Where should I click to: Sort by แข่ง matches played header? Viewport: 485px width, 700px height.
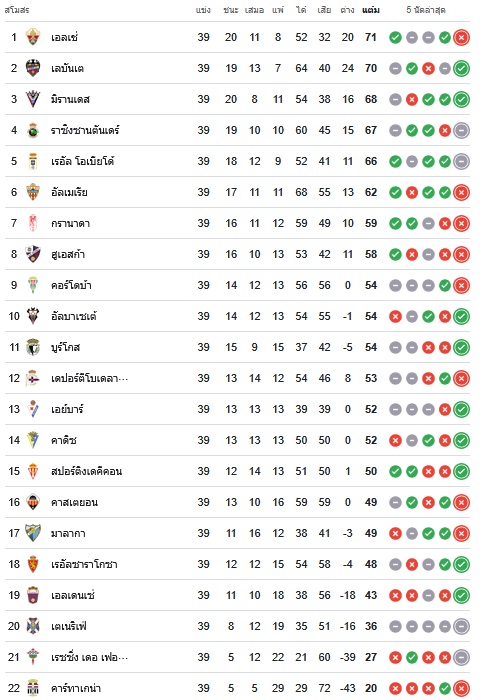click(x=203, y=10)
